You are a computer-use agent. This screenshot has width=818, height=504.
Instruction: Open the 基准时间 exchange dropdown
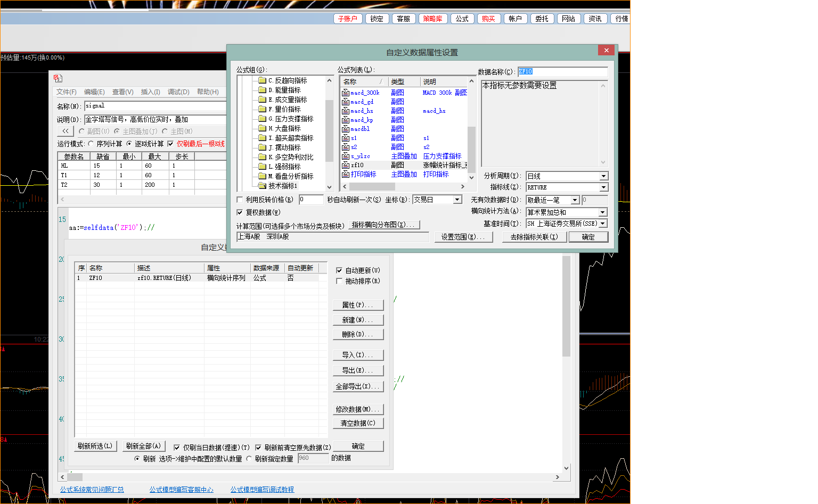(x=603, y=224)
